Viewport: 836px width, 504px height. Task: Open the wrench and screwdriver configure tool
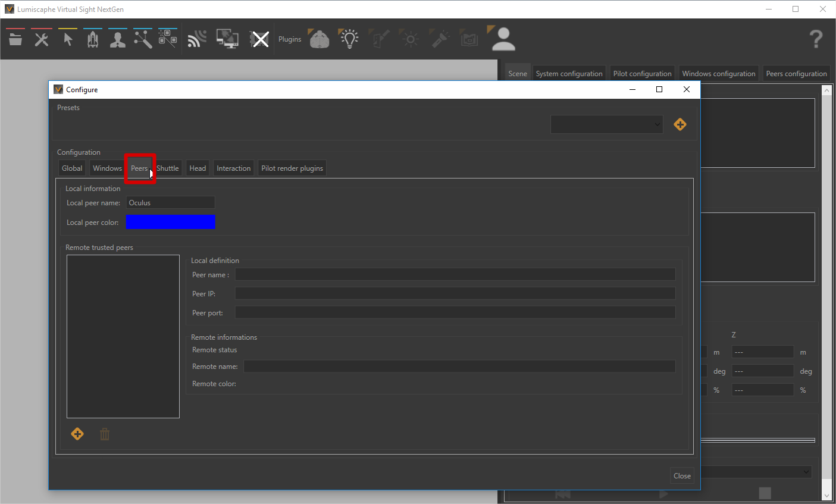point(42,39)
